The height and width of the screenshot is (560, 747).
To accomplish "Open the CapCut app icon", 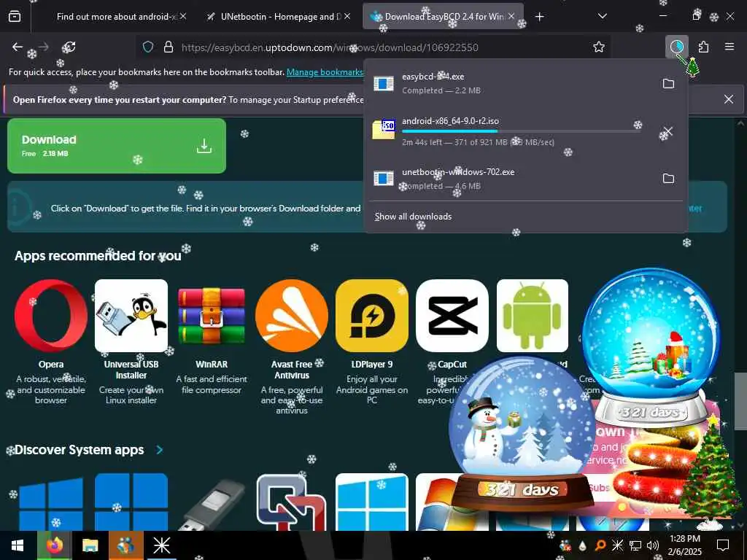I will click(452, 316).
